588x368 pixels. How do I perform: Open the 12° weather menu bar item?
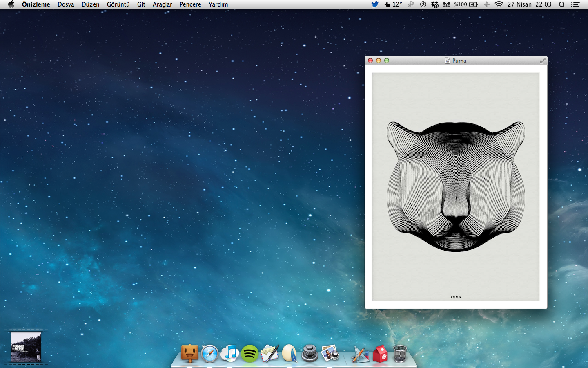(393, 4)
